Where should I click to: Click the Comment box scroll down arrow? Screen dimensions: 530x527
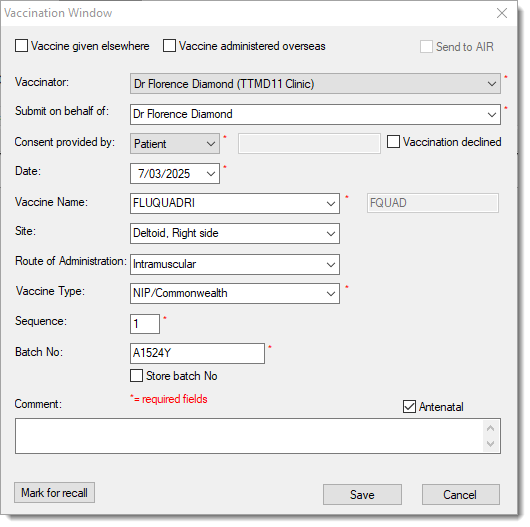[x=491, y=444]
